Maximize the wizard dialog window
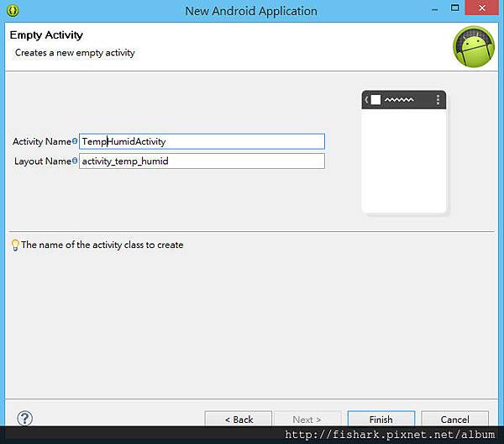504x444 pixels. tap(454, 8)
